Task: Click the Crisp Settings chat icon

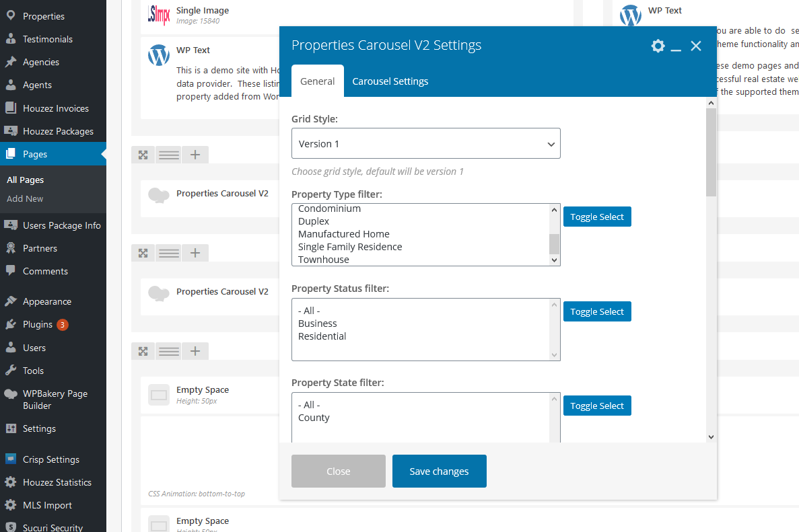Action: [x=11, y=459]
